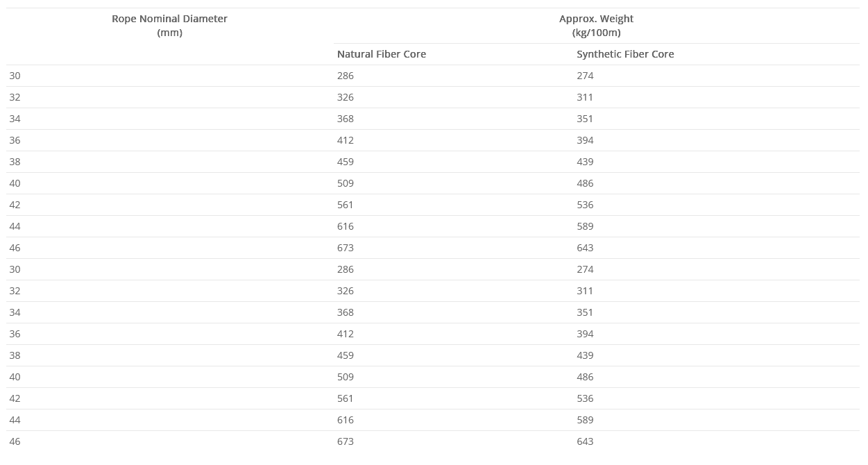Click 643 in the very last table row
The height and width of the screenshot is (465, 868).
point(585,441)
